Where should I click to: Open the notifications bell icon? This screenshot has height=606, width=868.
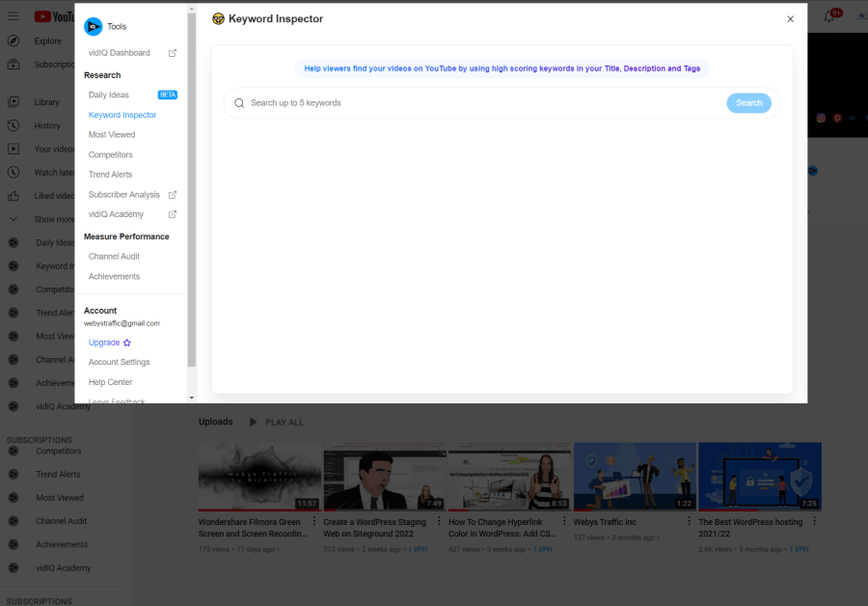(x=829, y=16)
